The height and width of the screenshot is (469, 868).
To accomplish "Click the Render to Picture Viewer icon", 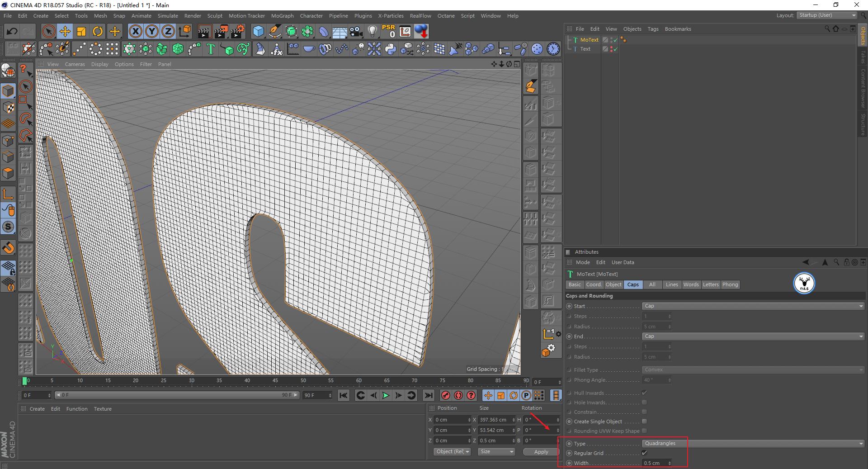I will tap(221, 31).
